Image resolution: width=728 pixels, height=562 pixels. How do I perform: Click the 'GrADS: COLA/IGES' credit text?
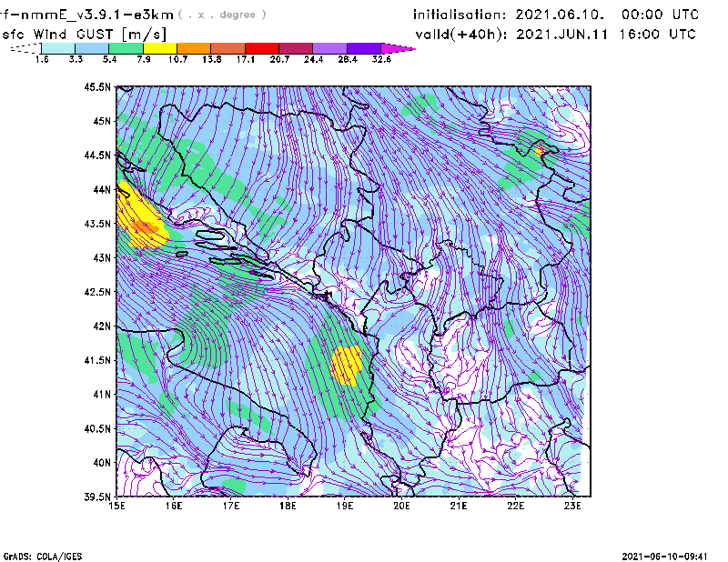pyautogui.click(x=43, y=557)
